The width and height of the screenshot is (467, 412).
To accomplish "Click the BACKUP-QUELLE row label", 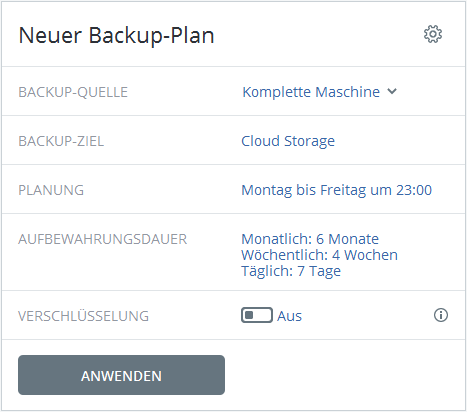I will pos(73,92).
